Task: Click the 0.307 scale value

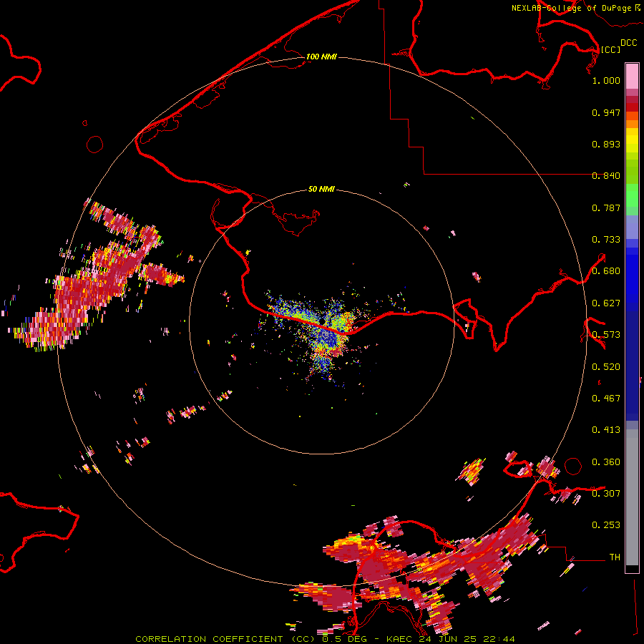Action: 606,494
